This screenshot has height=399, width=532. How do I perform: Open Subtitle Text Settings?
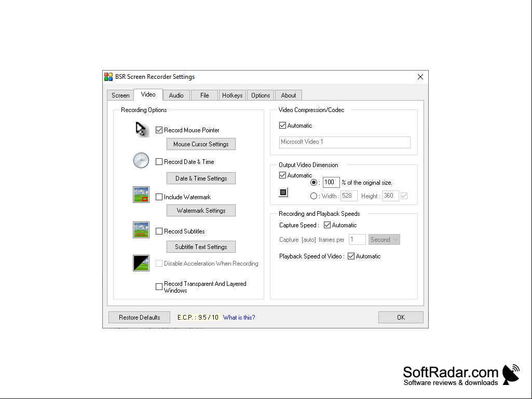[x=201, y=246]
